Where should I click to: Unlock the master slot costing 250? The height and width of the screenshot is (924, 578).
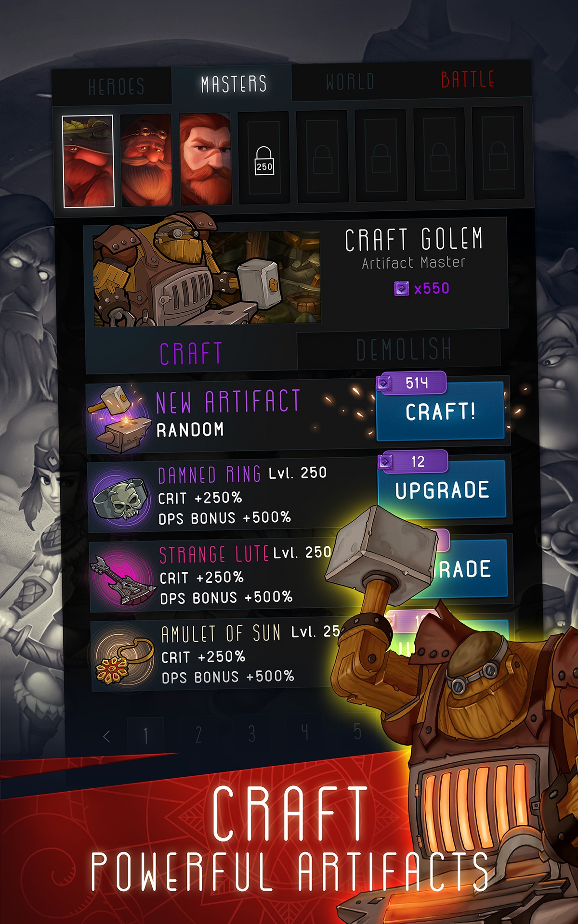(264, 158)
